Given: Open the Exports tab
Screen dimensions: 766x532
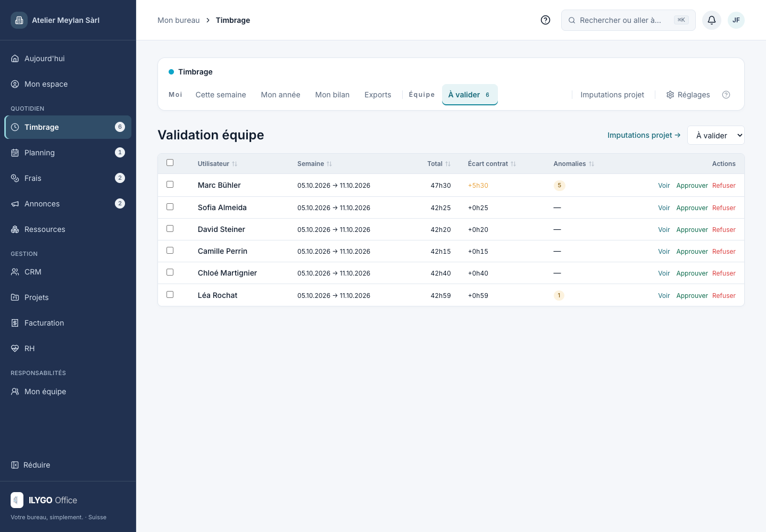Looking at the screenshot, I should [378, 95].
